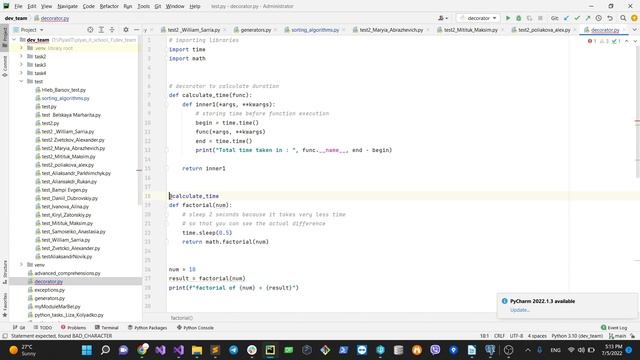Open the Problems tool window
640x360 pixels.
click(x=73, y=327)
